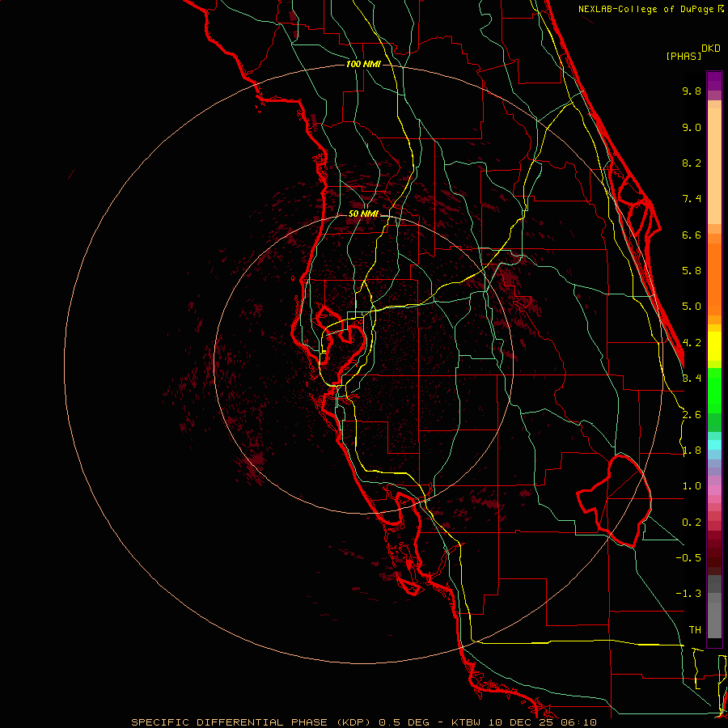The height and width of the screenshot is (728, 728).
Task: Click the 06:10 timestamp in the caption
Action: pyautogui.click(x=578, y=722)
